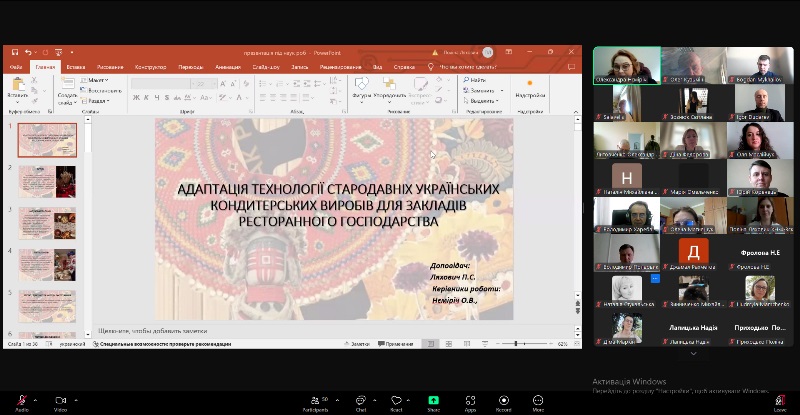Expand audio options arrow next to Audio
This screenshot has height=415, width=800.
pos(37,398)
